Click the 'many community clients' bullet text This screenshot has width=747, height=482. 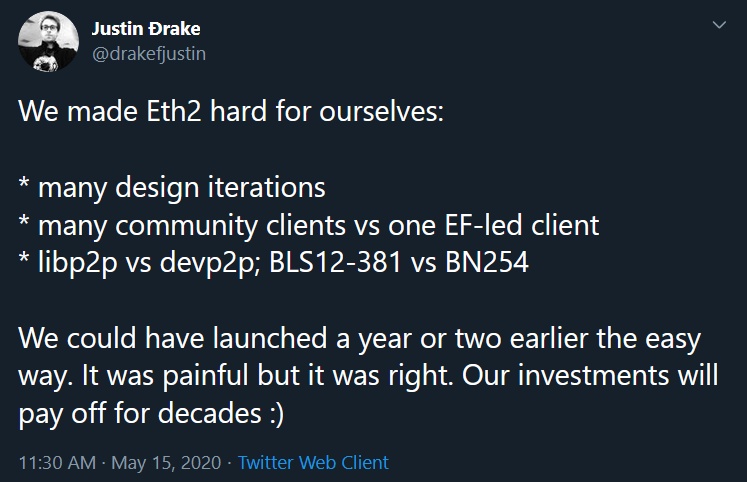[x=192, y=225]
